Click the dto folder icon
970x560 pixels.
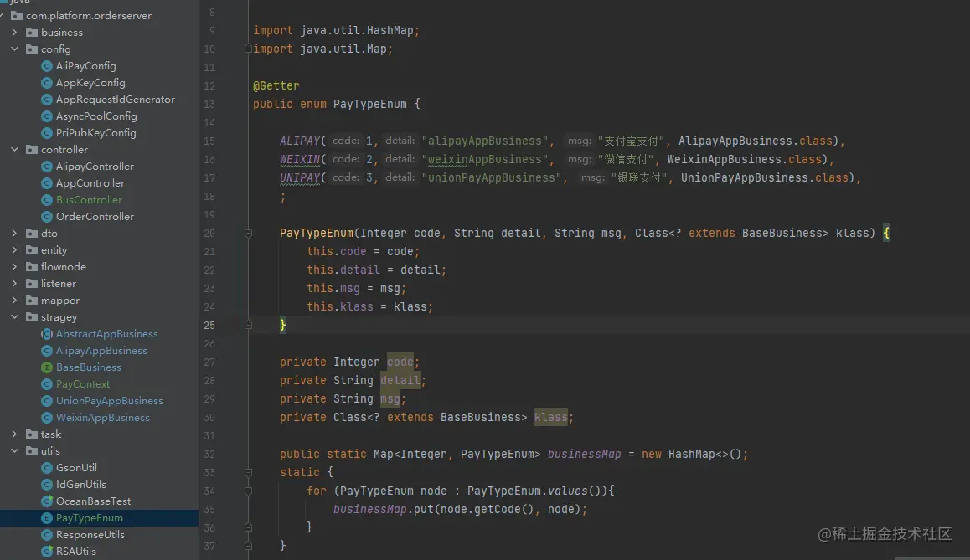pyautogui.click(x=32, y=233)
